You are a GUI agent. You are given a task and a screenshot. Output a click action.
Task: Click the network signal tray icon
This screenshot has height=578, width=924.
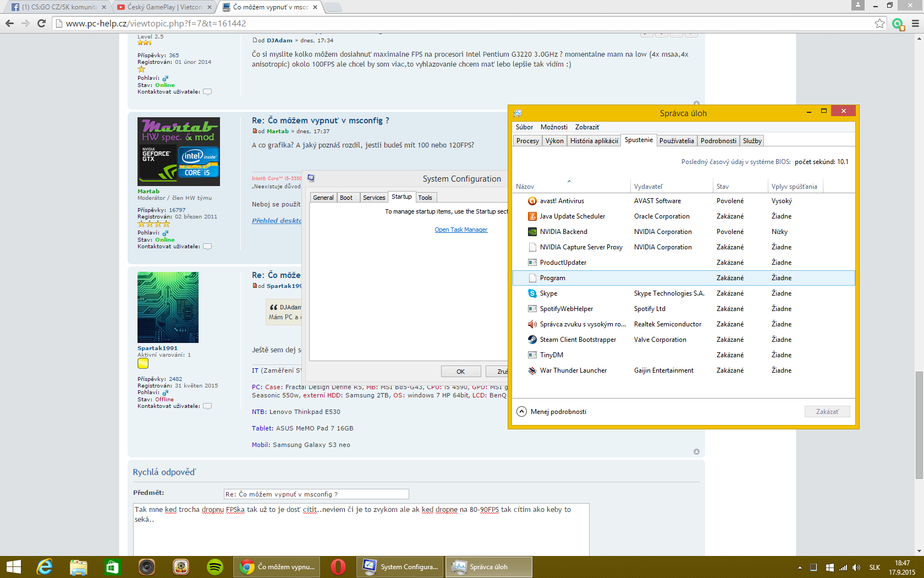843,568
